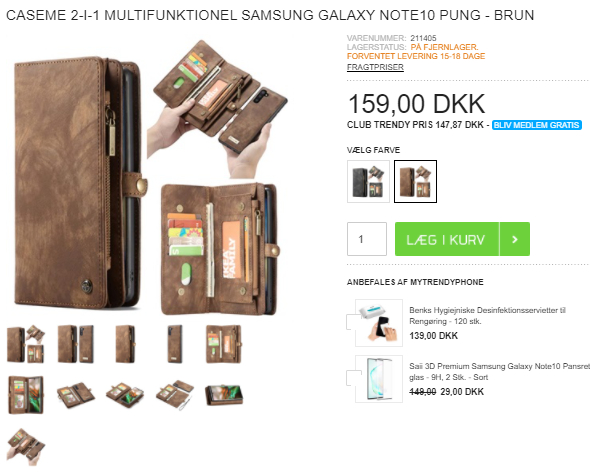Click the arrow on the Læg i kurv button
590x476 pixels.
click(515, 239)
